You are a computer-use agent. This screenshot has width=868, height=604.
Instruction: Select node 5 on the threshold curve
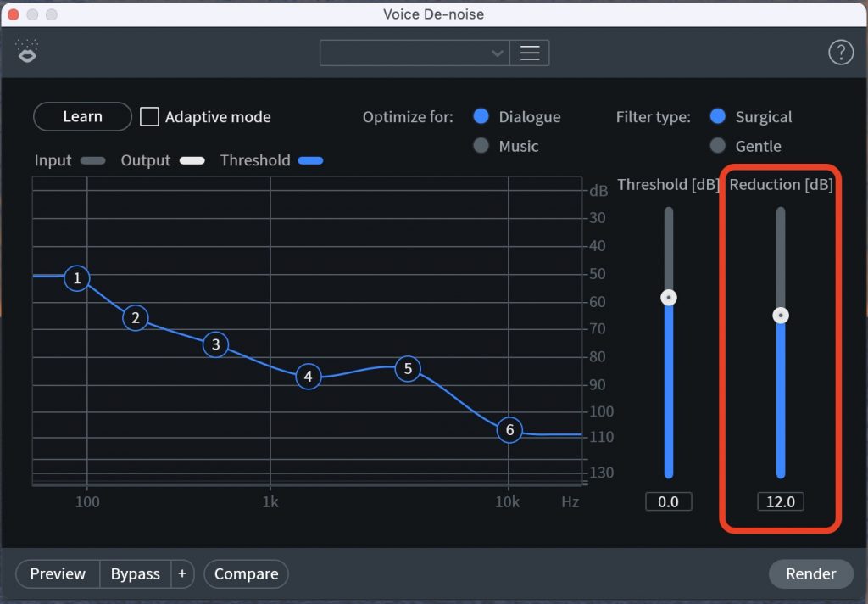coord(408,368)
